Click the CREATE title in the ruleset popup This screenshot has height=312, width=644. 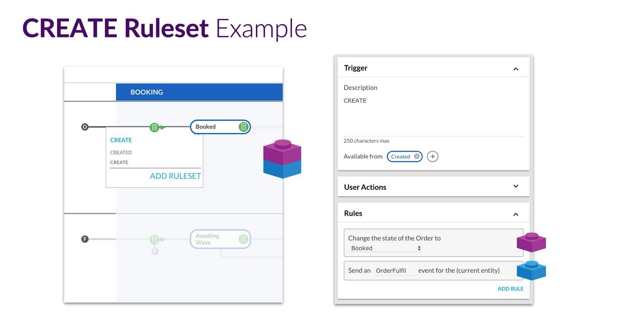click(121, 140)
